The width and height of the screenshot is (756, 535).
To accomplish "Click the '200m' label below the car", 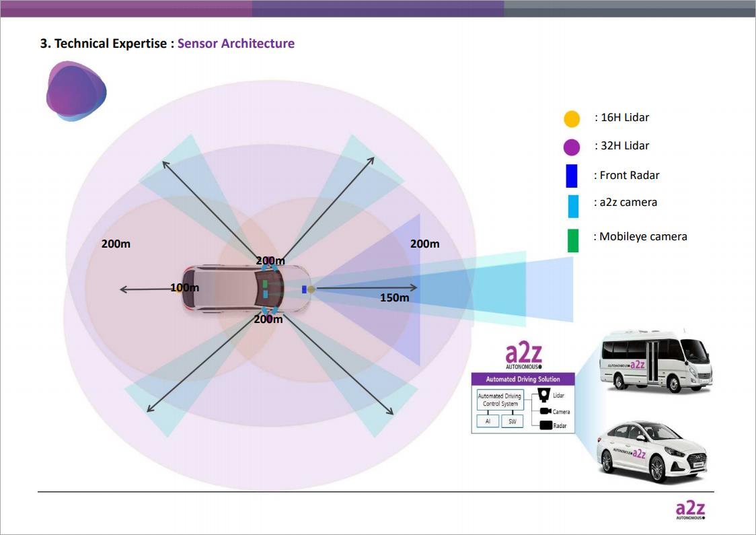I will pos(268,319).
